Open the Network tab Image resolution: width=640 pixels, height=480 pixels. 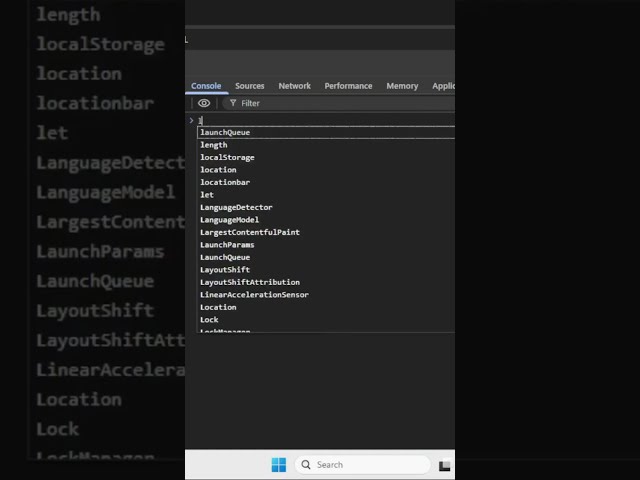coord(294,86)
